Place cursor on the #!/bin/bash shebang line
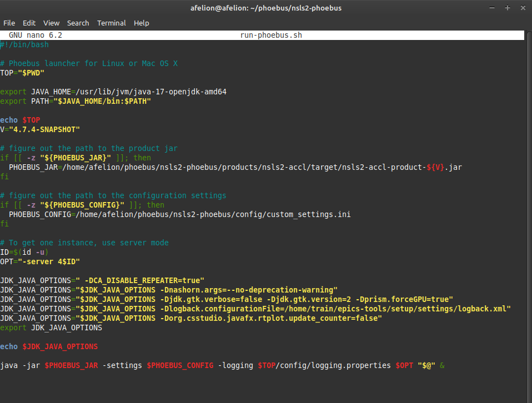 [x=24, y=44]
